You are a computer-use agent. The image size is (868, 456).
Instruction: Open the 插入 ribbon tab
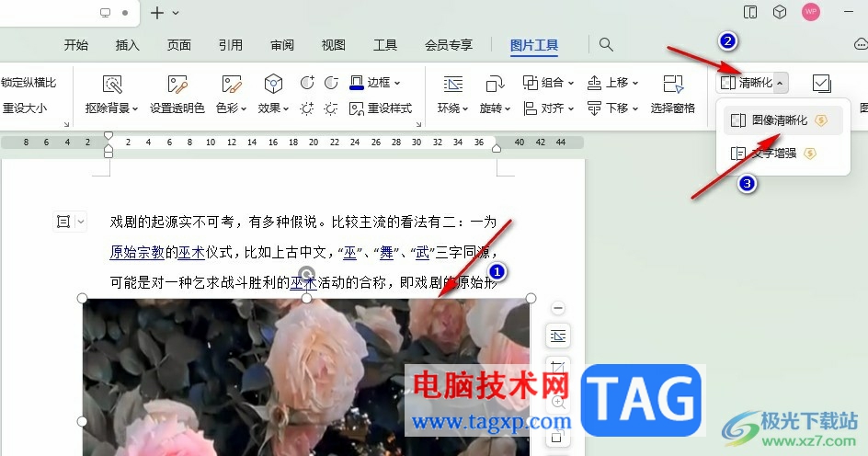pyautogui.click(x=127, y=45)
